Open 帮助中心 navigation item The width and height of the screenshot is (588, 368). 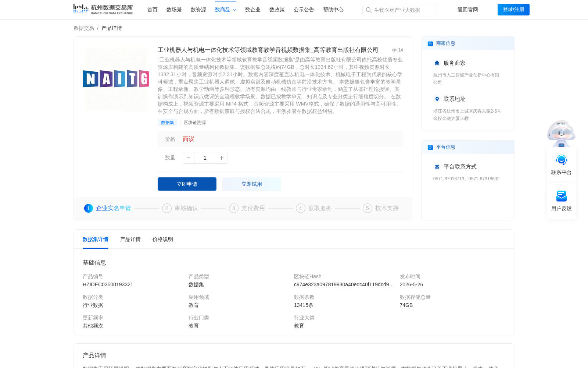coord(333,10)
